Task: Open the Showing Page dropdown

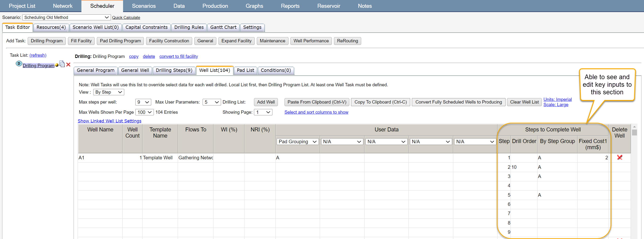Action: (x=263, y=112)
